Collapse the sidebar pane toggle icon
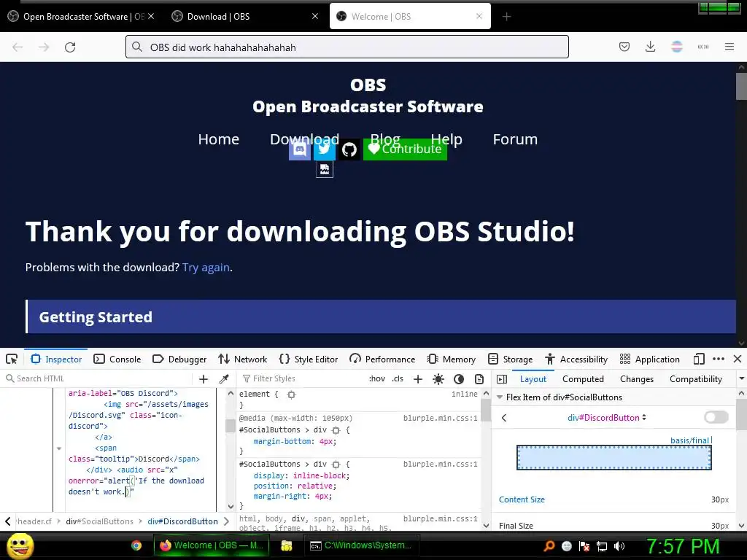This screenshot has width=747, height=560. 502,379
